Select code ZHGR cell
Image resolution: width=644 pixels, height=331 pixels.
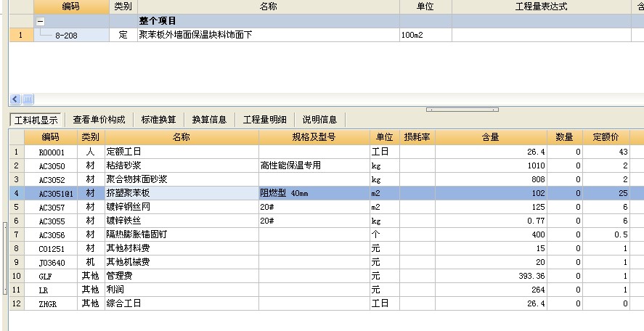pyautogui.click(x=51, y=303)
